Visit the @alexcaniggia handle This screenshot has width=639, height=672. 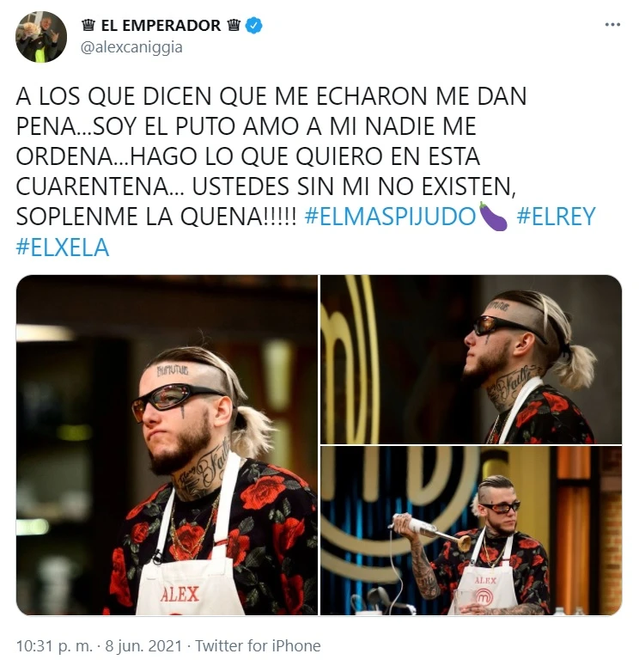pyautogui.click(x=131, y=47)
